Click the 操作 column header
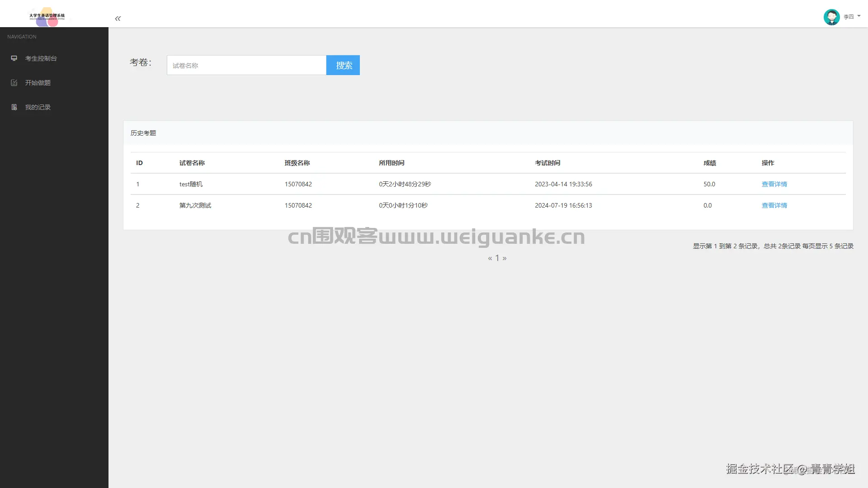 tap(768, 163)
